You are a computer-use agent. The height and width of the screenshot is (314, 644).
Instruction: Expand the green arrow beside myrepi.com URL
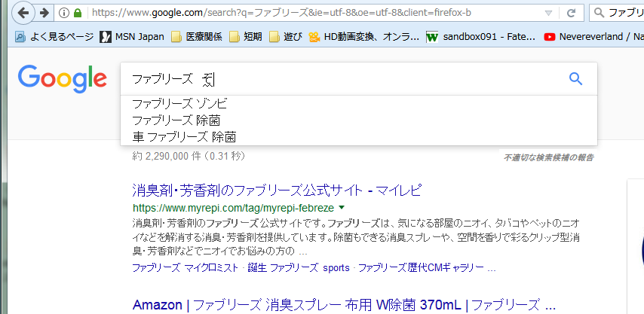tap(342, 207)
